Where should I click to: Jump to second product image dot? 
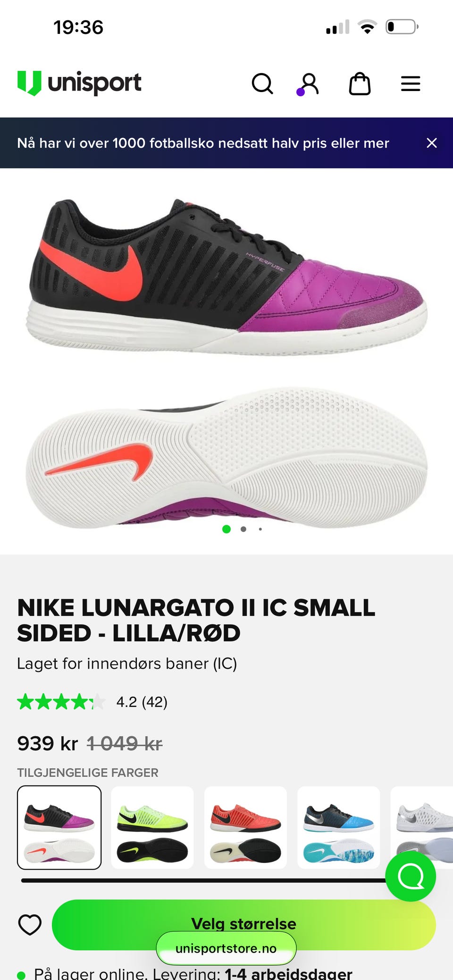tap(243, 529)
